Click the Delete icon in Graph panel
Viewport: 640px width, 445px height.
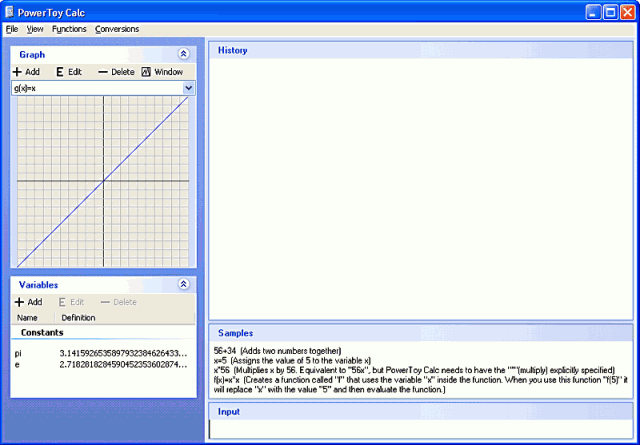(103, 72)
